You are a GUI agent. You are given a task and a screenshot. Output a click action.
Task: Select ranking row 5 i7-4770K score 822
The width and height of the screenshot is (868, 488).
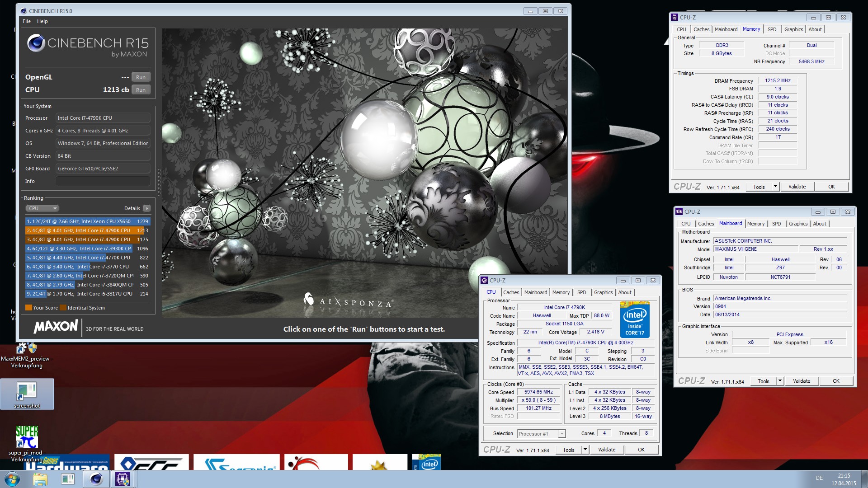(88, 258)
